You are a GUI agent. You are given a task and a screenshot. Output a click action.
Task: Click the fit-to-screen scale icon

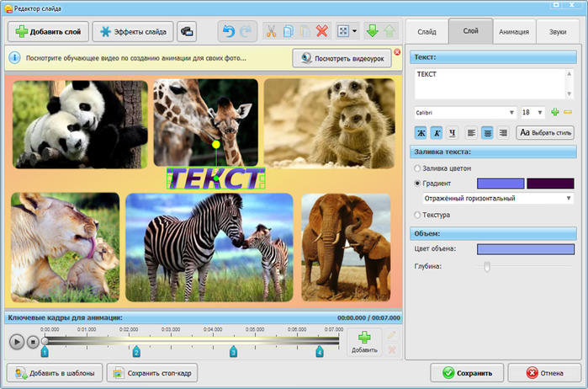pos(343,31)
